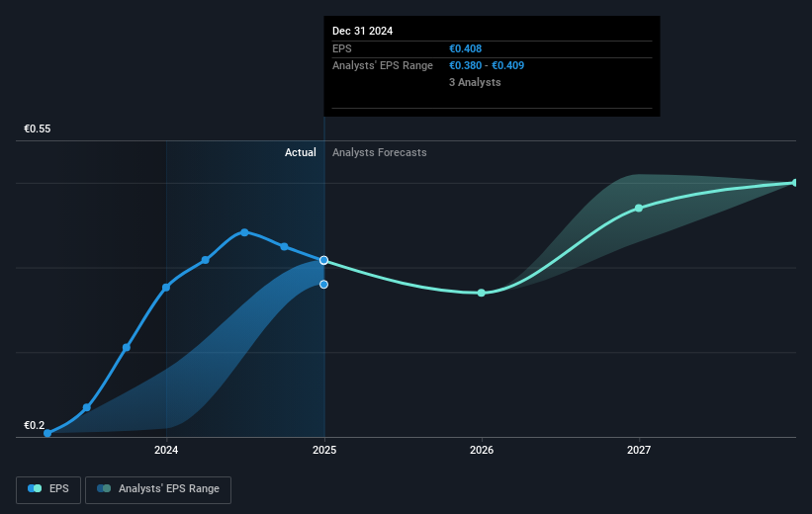This screenshot has height=514, width=812.
Task: Click the Q3 2024 EPS data point after peak
Action: 284,246
